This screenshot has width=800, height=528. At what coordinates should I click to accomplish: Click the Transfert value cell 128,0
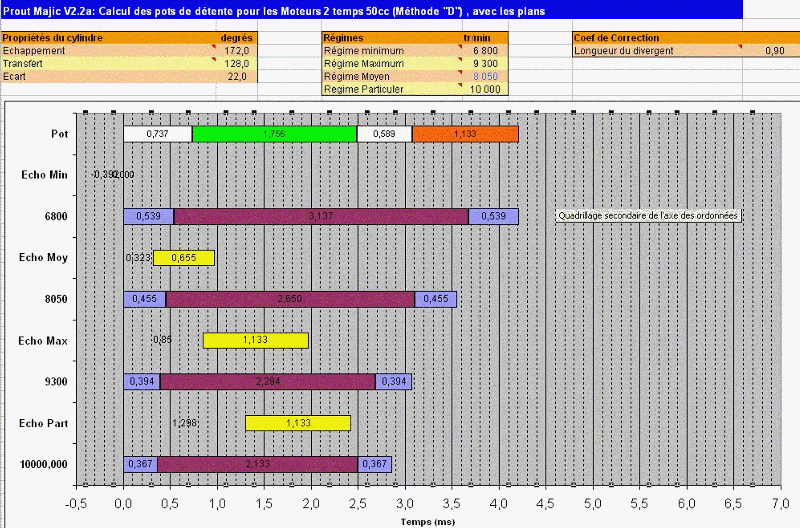point(236,63)
